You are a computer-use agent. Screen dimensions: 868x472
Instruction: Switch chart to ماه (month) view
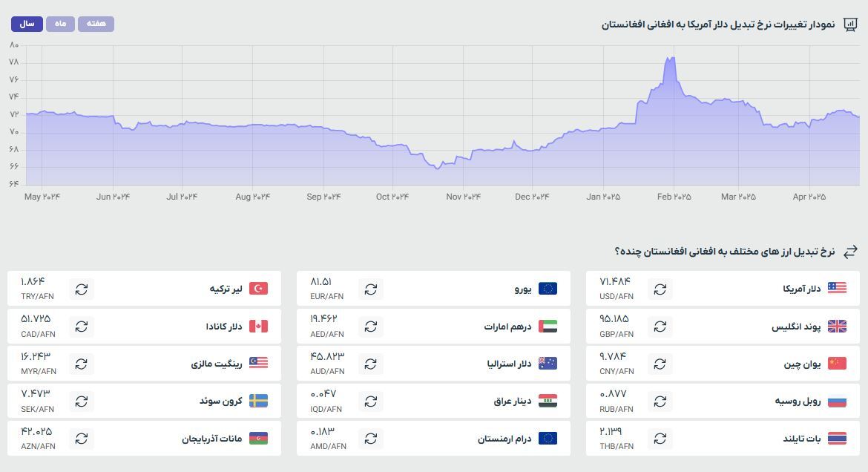pos(60,23)
